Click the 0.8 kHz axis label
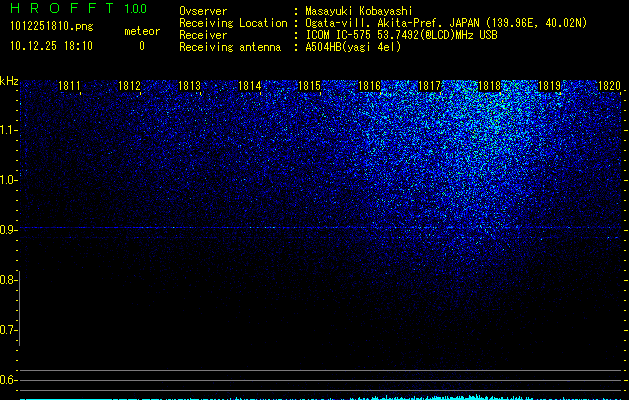This screenshot has width=629, height=400. pyautogui.click(x=7, y=280)
